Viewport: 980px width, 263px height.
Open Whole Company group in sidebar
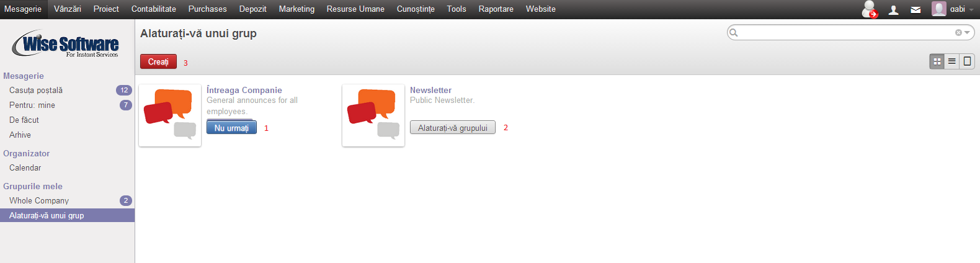point(39,200)
